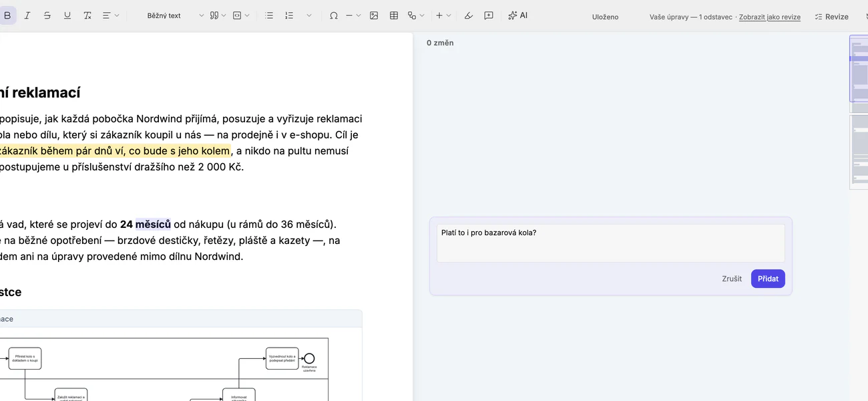The image size is (868, 401).
Task: Open the highlighter marker tool
Action: click(469, 15)
